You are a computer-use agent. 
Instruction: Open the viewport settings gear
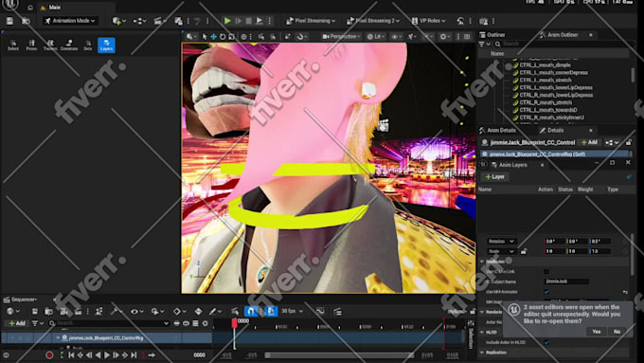click(445, 37)
